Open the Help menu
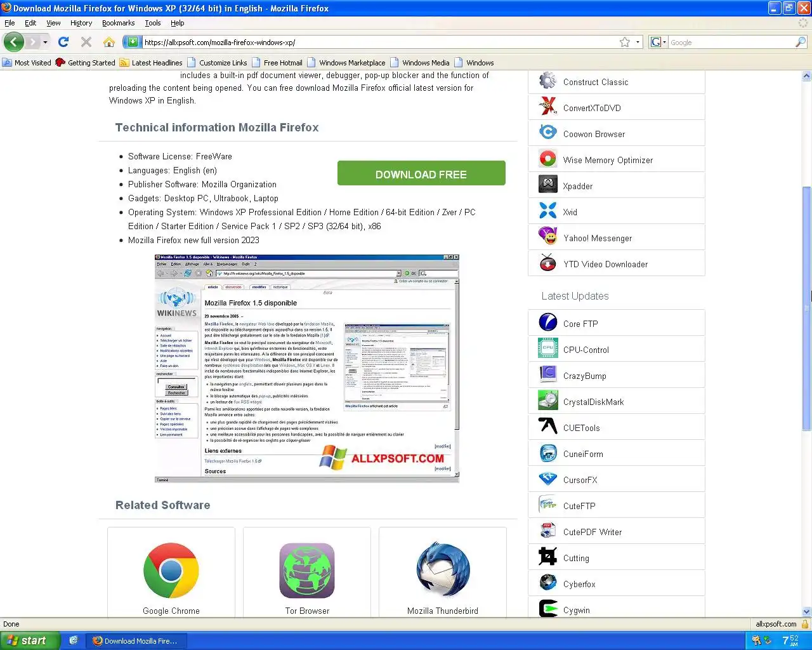The height and width of the screenshot is (650, 812). pos(178,23)
